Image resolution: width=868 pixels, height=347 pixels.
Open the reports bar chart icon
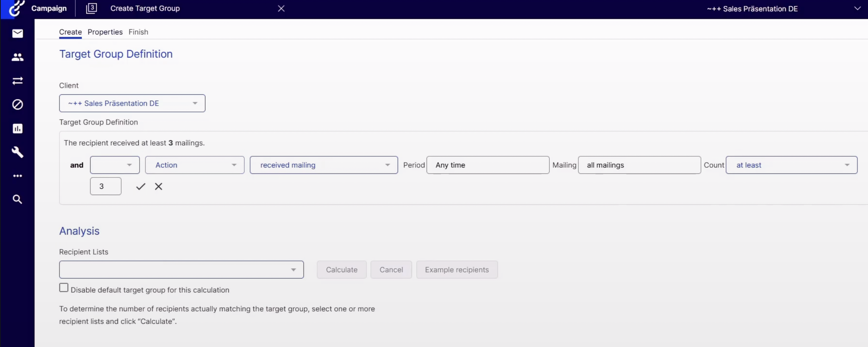[x=17, y=128]
